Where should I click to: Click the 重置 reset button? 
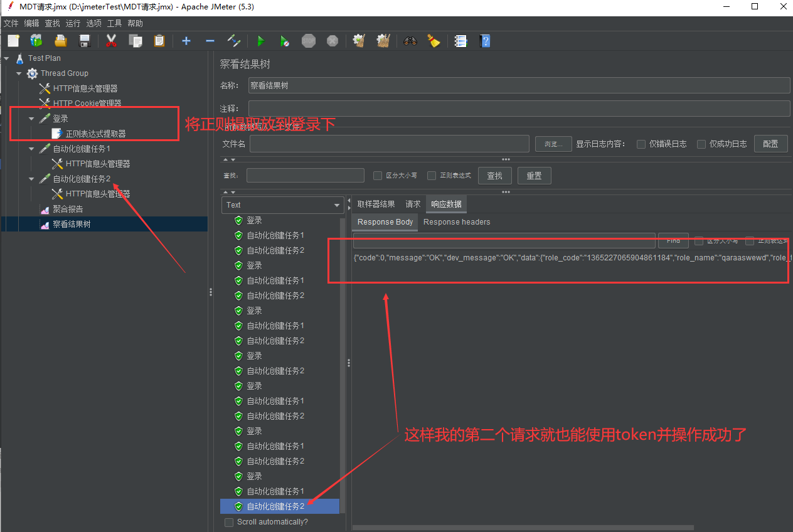(534, 176)
